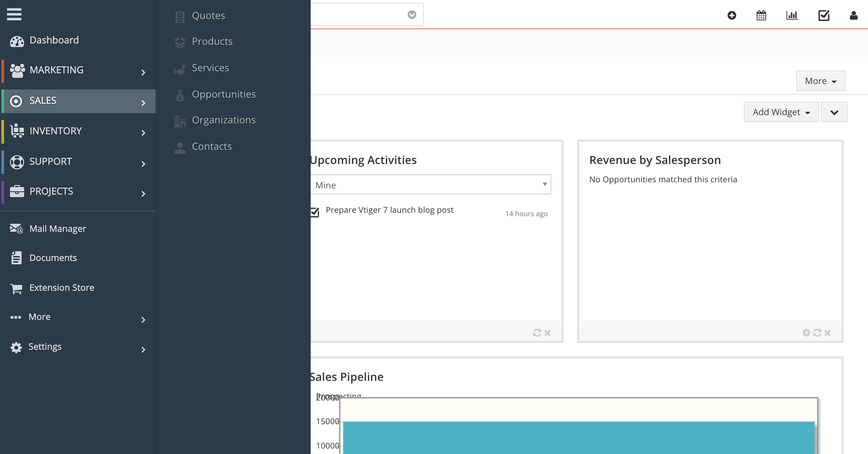Refresh the Upcoming Activities widget
Image resolution: width=868 pixels, height=454 pixels.
(537, 333)
